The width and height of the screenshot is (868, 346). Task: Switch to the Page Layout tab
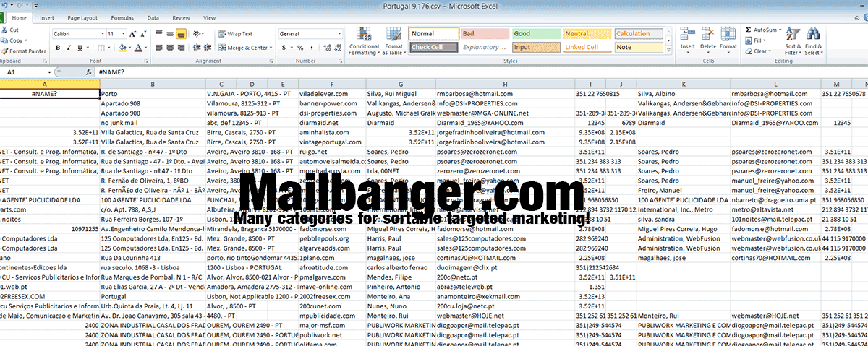(83, 17)
